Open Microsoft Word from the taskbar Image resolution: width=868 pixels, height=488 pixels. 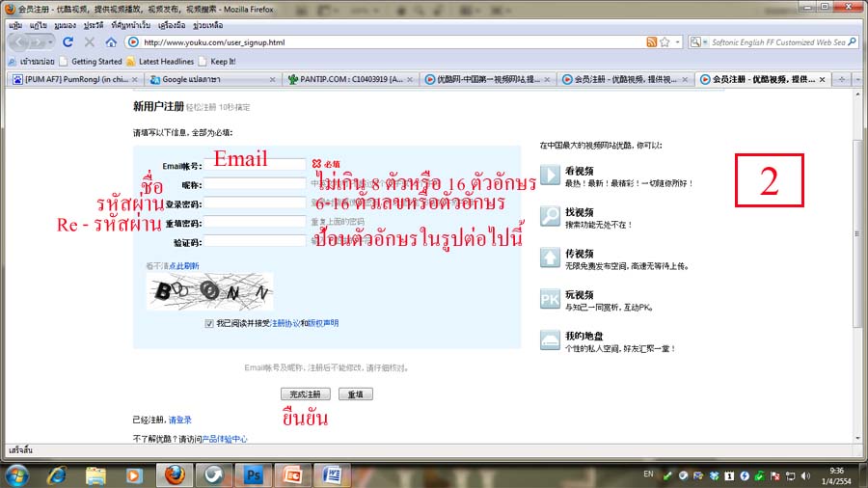coord(332,475)
